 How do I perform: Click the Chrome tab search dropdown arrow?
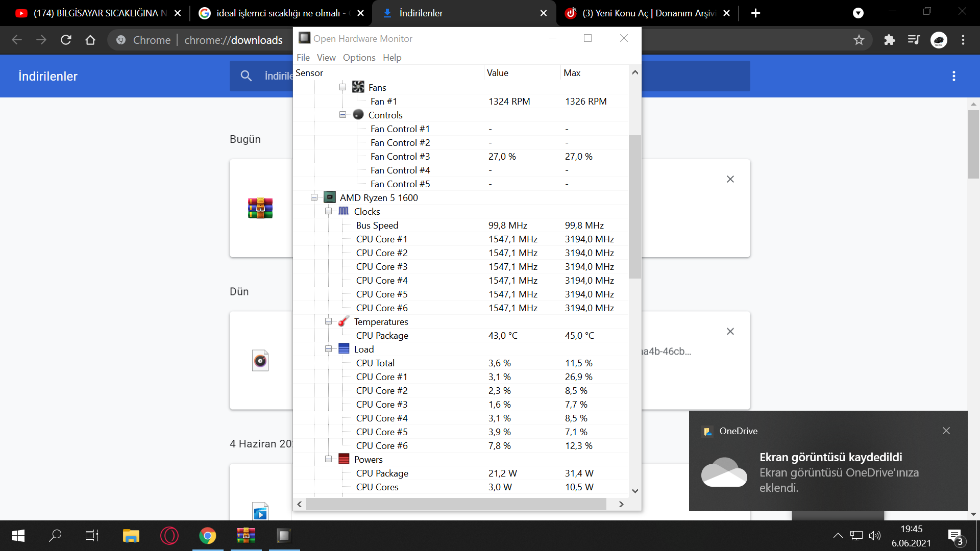point(858,13)
